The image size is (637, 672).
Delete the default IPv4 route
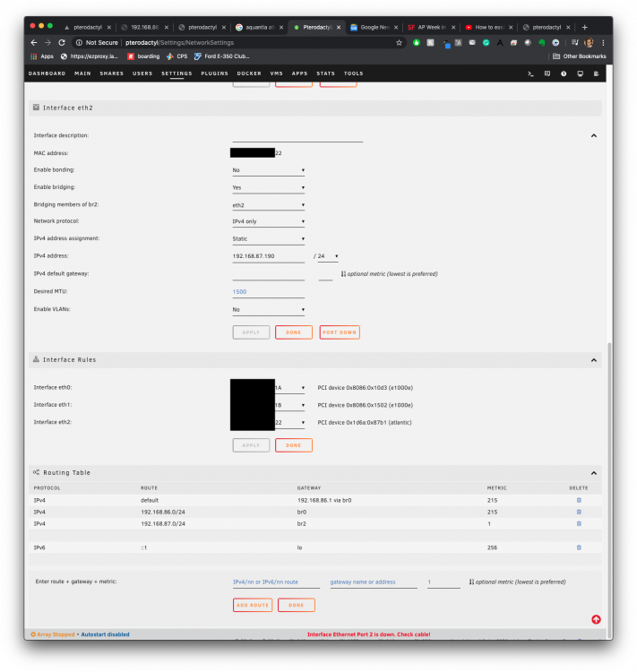click(x=579, y=500)
